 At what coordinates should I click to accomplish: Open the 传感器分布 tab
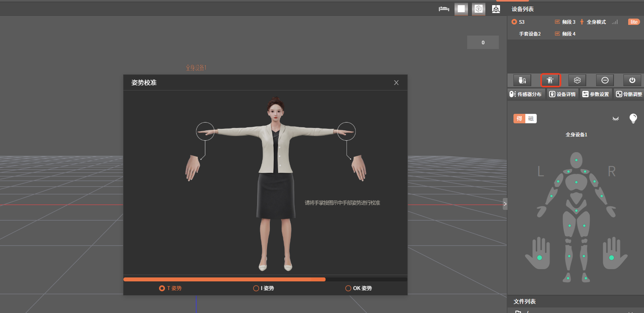point(526,94)
